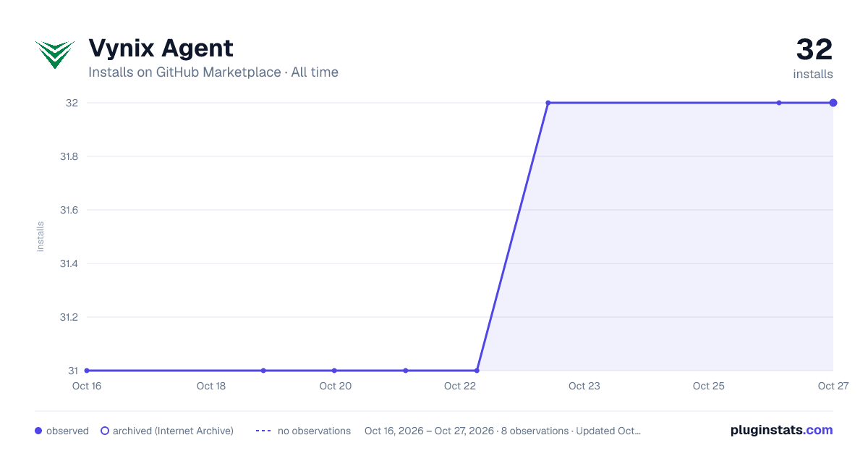Screen dimensions: 868x456
Task: Click the x-axis label Oct 27
Action: [x=833, y=386]
